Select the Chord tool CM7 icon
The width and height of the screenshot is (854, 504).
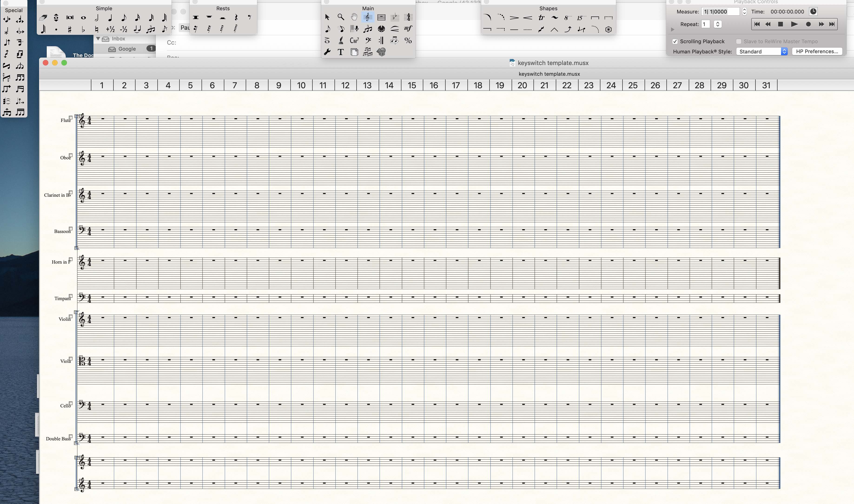354,41
